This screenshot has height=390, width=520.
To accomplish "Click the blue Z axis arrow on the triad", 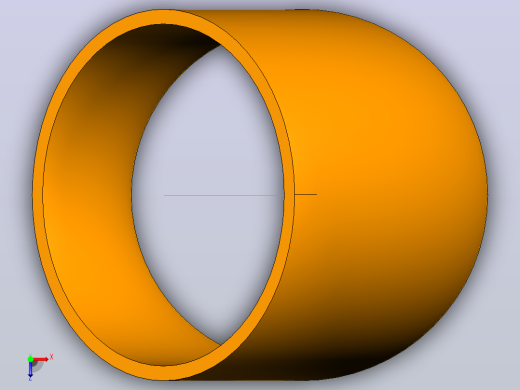I will [30, 370].
